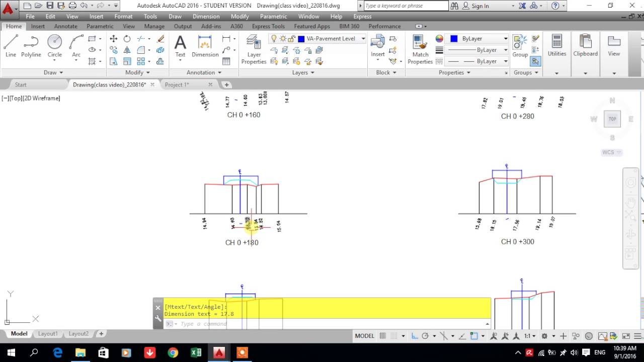644x362 pixels.
Task: Toggle object snap in status bar
Action: coord(473,336)
